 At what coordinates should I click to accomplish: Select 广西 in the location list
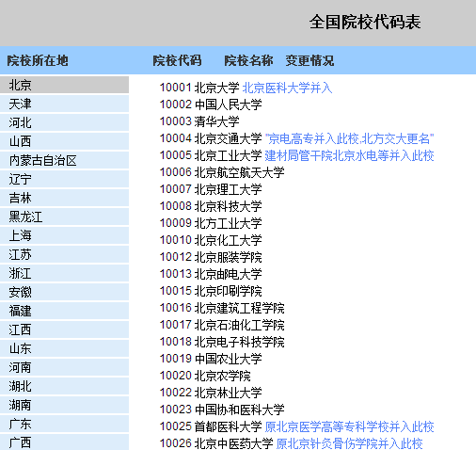64,442
